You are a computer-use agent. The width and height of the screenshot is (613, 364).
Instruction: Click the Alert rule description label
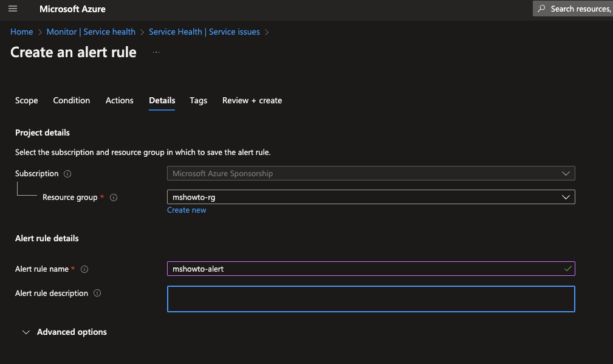pos(52,294)
